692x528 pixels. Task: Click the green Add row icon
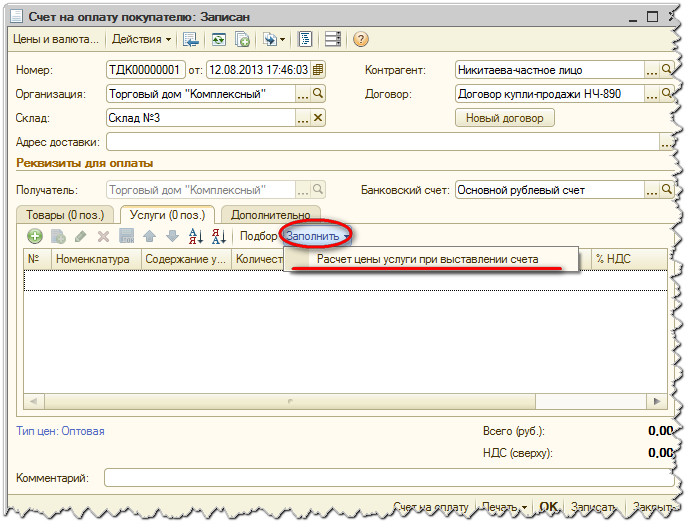pyautogui.click(x=34, y=237)
